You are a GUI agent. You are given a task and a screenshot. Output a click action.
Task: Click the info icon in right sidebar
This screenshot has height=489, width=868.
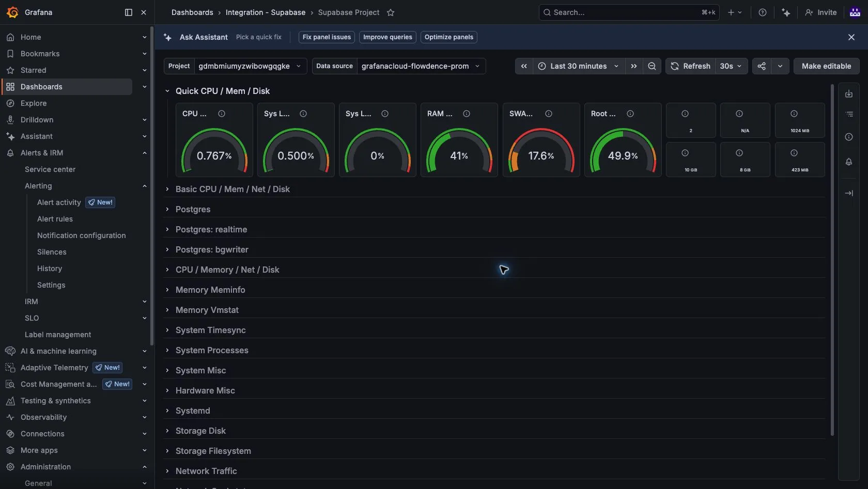click(x=849, y=137)
